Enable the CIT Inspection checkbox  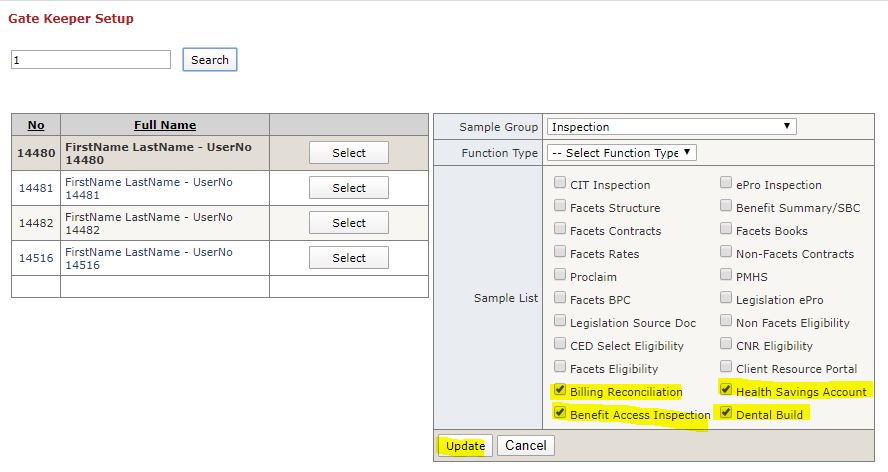[560, 184]
